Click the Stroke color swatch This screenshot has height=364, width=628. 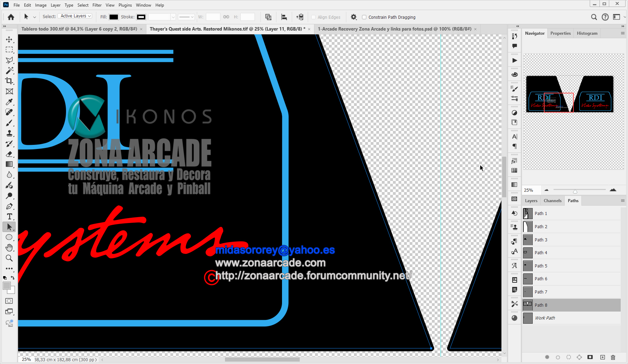[141, 17]
